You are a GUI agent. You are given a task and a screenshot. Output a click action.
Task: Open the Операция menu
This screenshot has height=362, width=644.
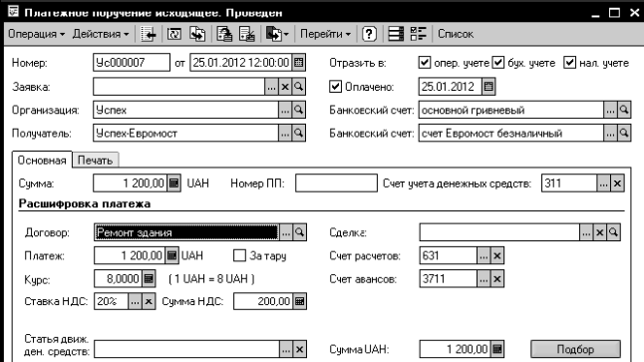coord(36,34)
